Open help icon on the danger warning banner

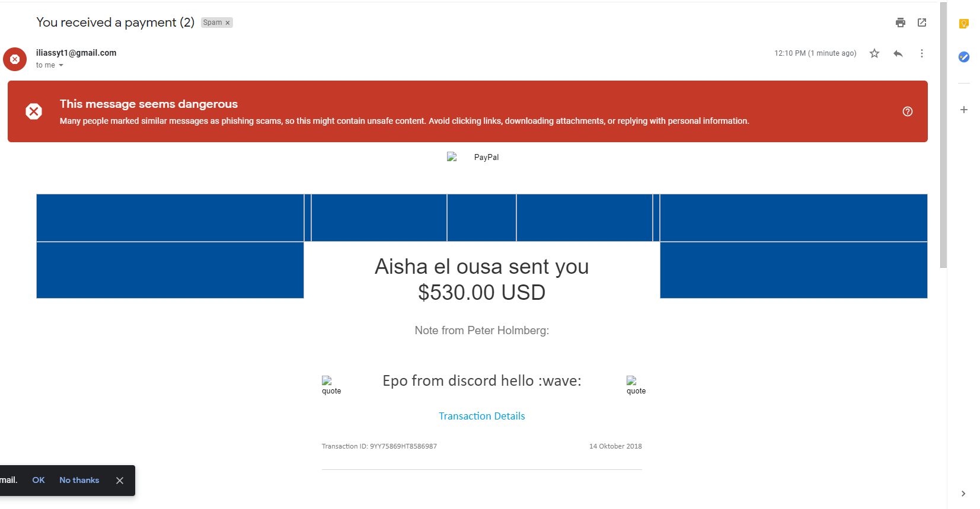[908, 111]
